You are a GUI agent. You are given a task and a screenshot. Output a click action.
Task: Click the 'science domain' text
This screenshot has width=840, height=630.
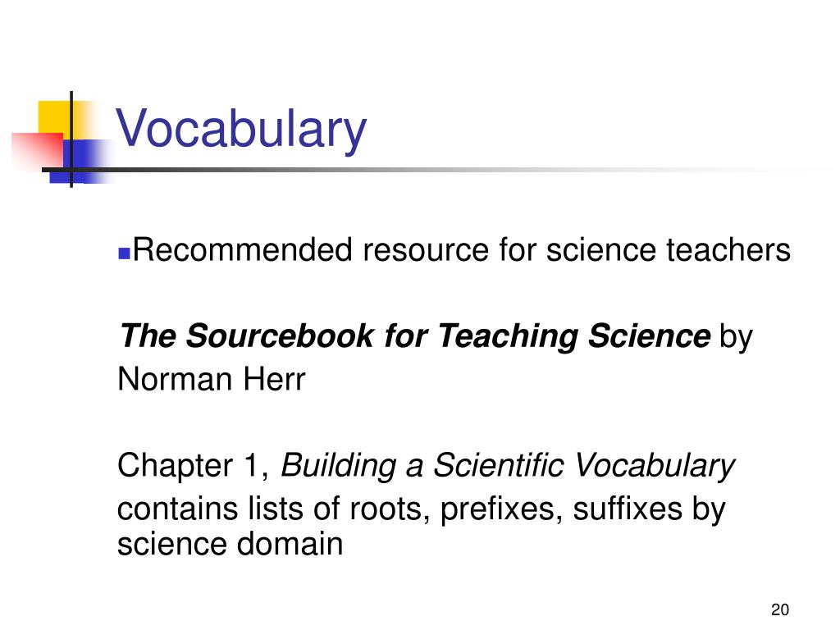(230, 544)
